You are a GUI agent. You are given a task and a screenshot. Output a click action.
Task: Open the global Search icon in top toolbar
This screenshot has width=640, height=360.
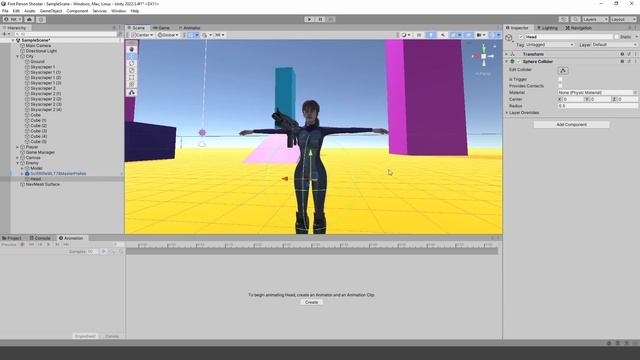(x=576, y=19)
